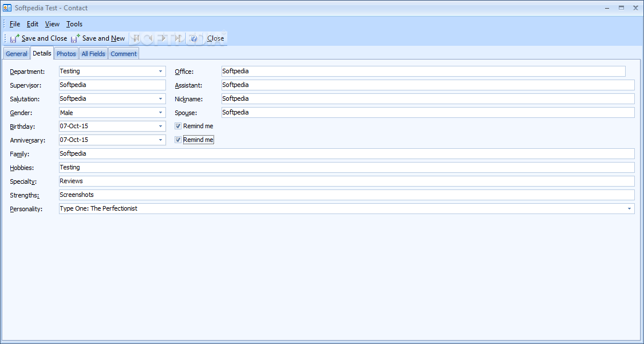Image resolution: width=644 pixels, height=344 pixels.
Task: Click the Assistant input field
Action: [x=428, y=85]
